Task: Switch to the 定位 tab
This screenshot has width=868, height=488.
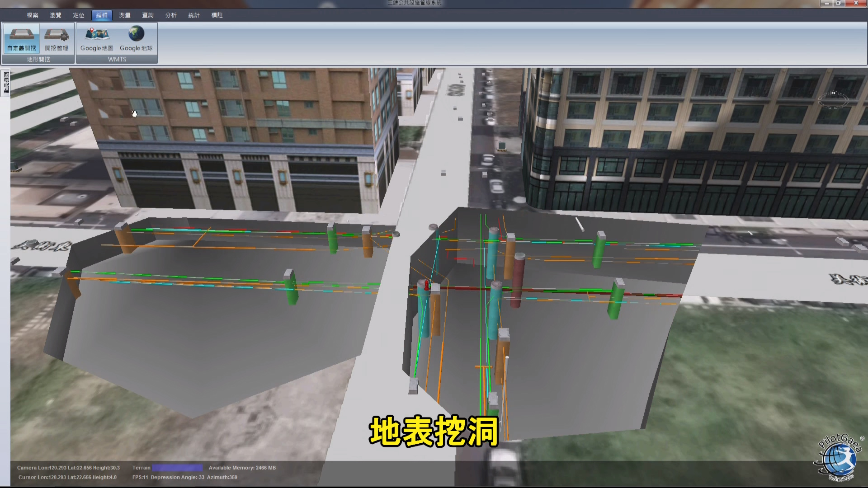Action: (x=79, y=15)
